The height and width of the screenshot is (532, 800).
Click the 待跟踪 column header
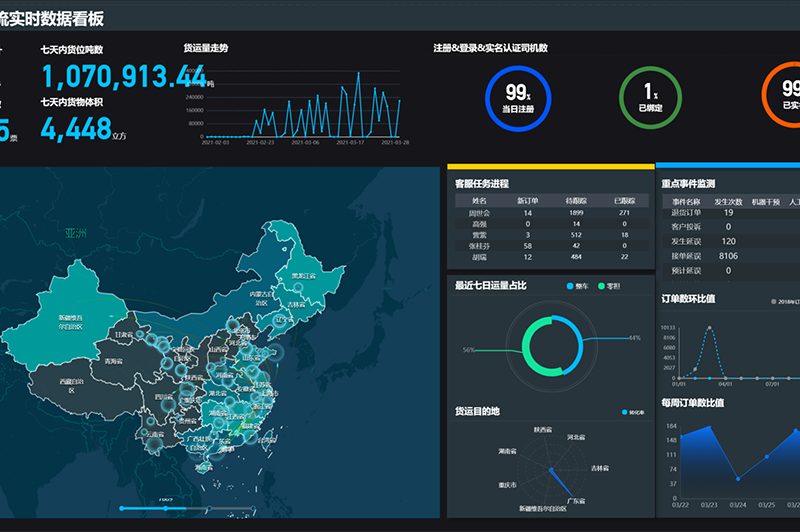click(574, 200)
